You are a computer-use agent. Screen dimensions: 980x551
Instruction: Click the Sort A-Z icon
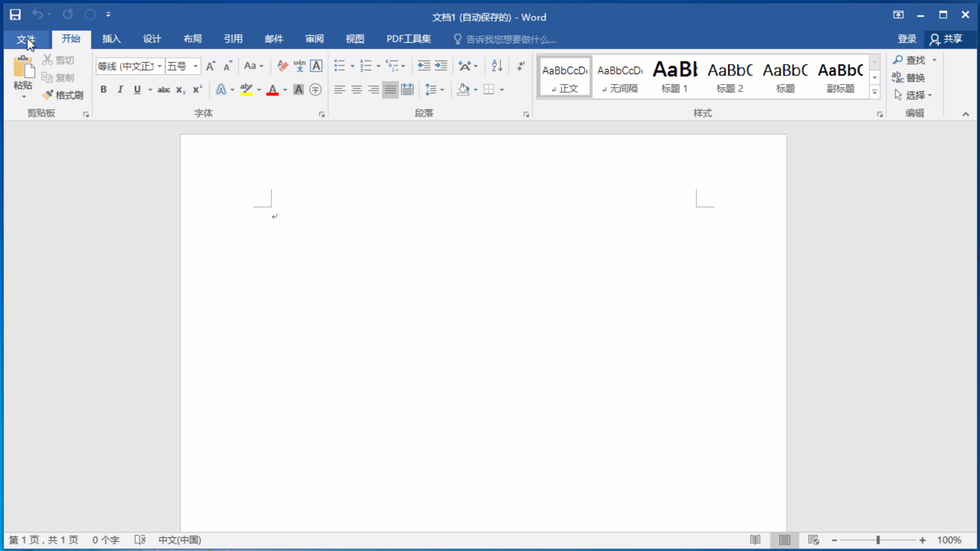tap(497, 66)
